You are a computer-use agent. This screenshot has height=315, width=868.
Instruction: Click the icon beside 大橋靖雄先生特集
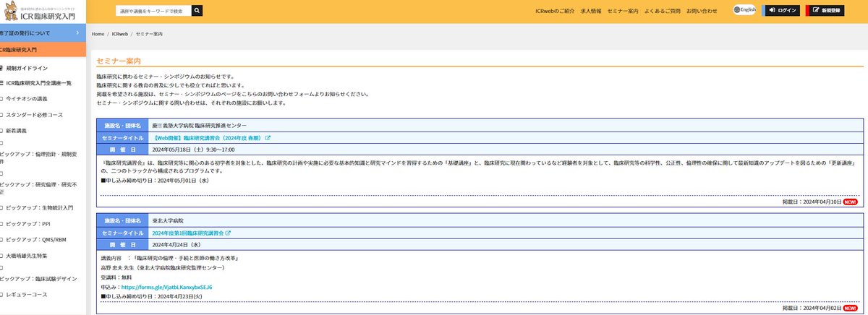click(x=2, y=256)
